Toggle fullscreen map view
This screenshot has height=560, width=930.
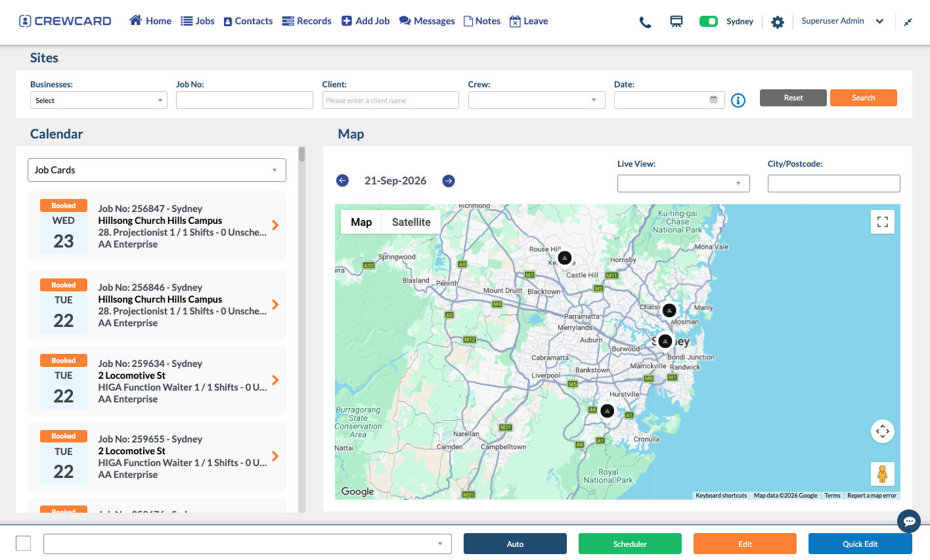pos(883,222)
